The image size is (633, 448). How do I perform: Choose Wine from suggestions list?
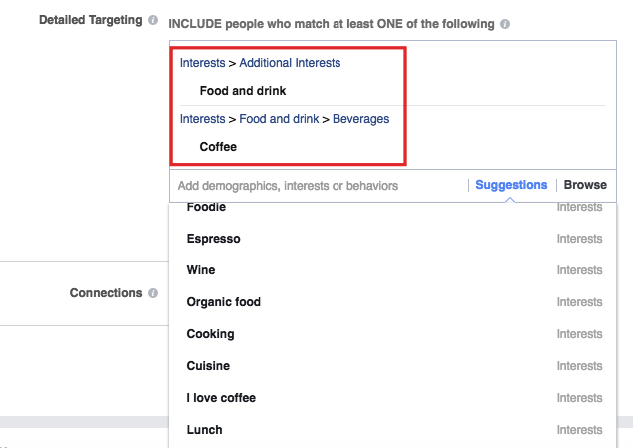tap(393, 270)
